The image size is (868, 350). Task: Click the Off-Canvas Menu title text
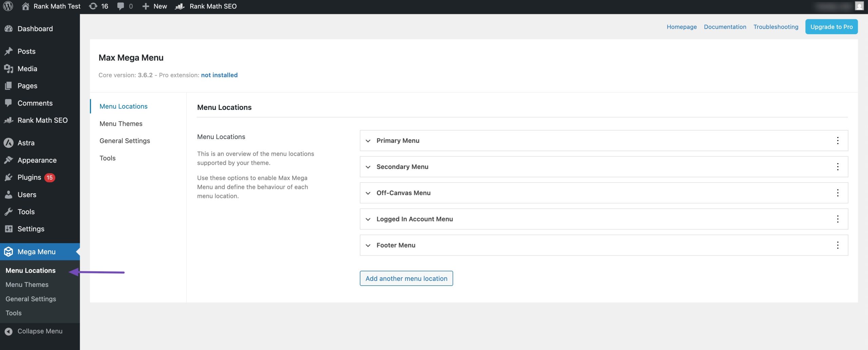click(x=403, y=193)
